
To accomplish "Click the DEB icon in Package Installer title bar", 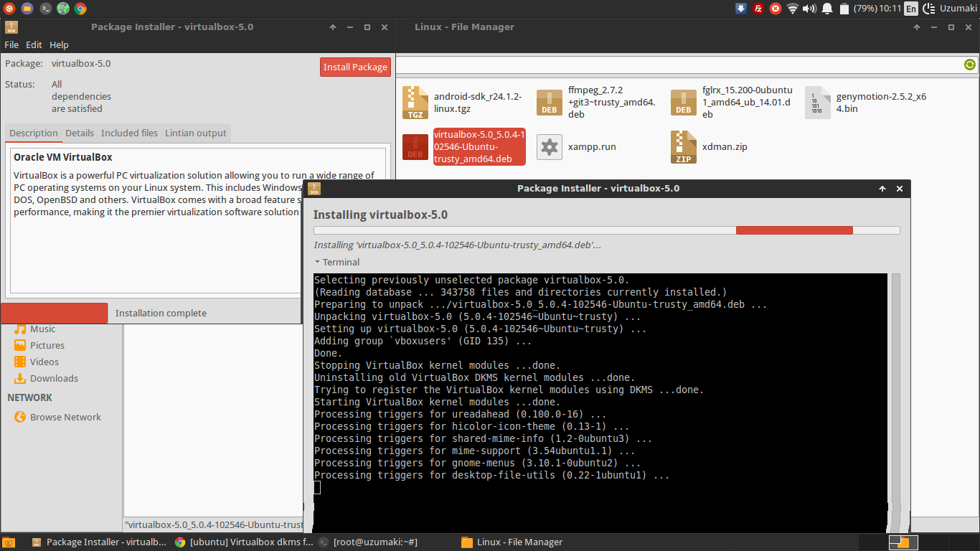I will click(11, 27).
